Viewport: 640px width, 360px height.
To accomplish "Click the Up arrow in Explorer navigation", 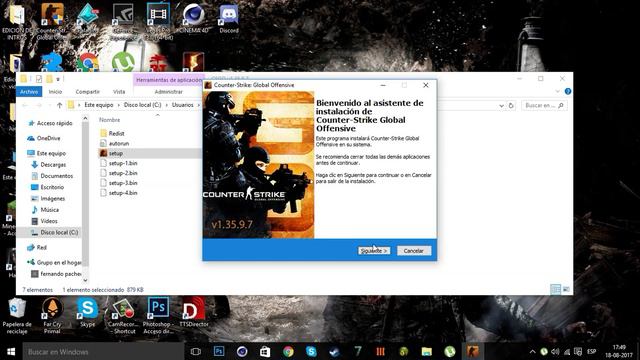I will tap(59, 105).
